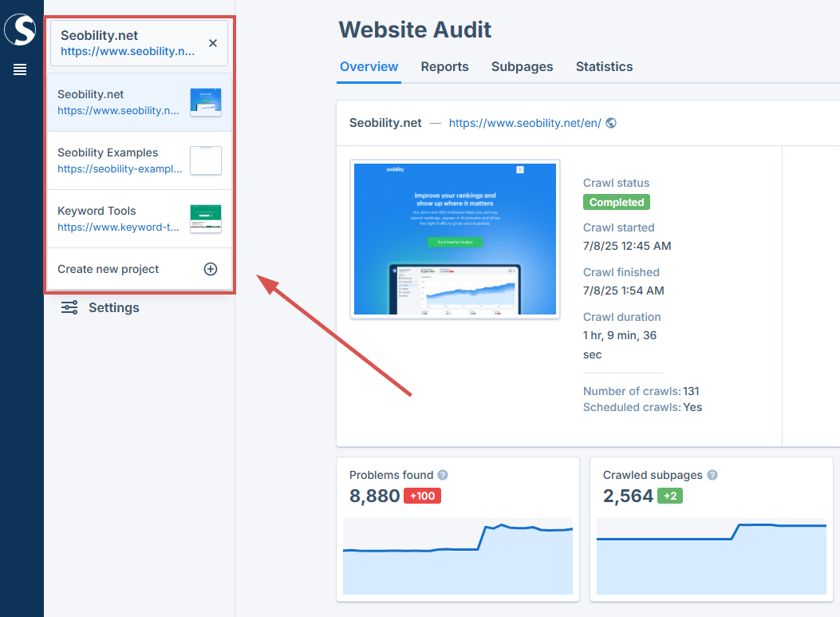The image size is (840, 617).
Task: Click the 2,564 crawled subpages count
Action: click(x=628, y=496)
